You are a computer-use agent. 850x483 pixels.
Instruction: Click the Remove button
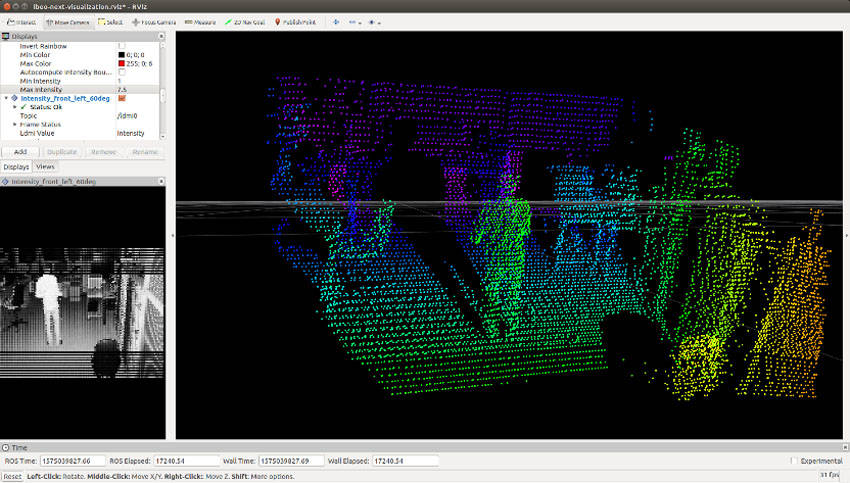tap(104, 152)
